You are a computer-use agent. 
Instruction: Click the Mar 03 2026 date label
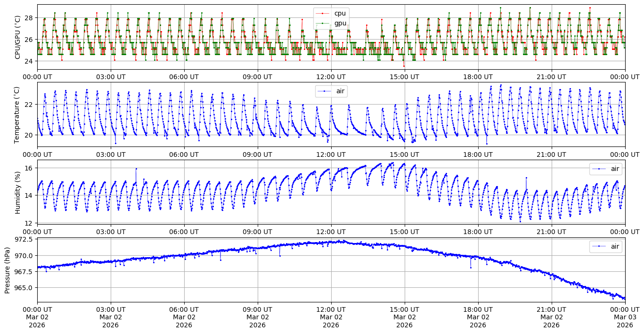625,317
